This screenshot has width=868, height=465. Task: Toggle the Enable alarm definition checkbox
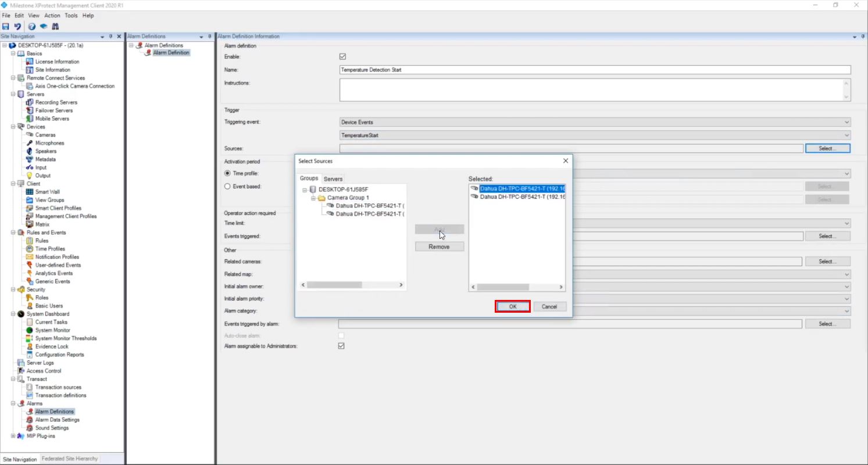342,57
